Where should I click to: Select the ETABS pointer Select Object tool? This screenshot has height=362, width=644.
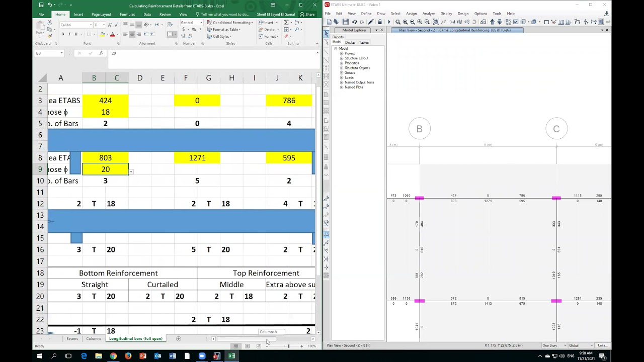click(326, 34)
